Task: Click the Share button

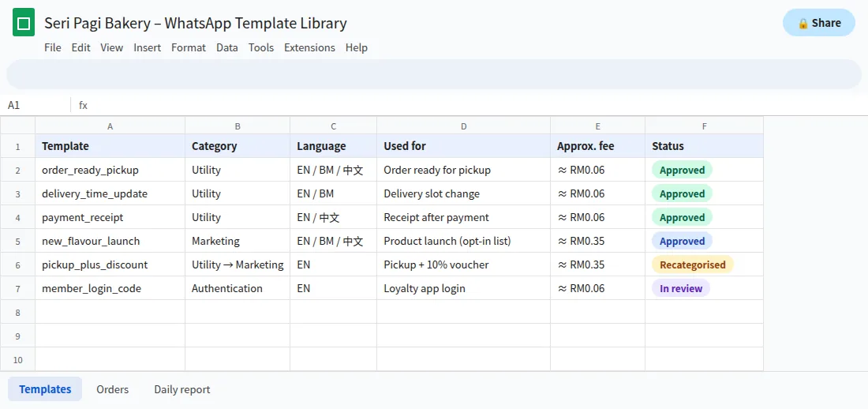Action: [x=819, y=23]
